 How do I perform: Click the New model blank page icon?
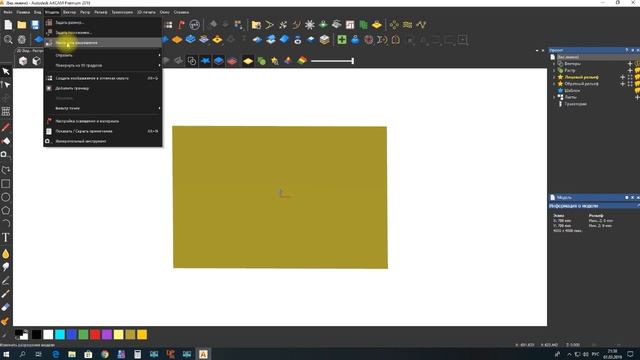pos(8,25)
